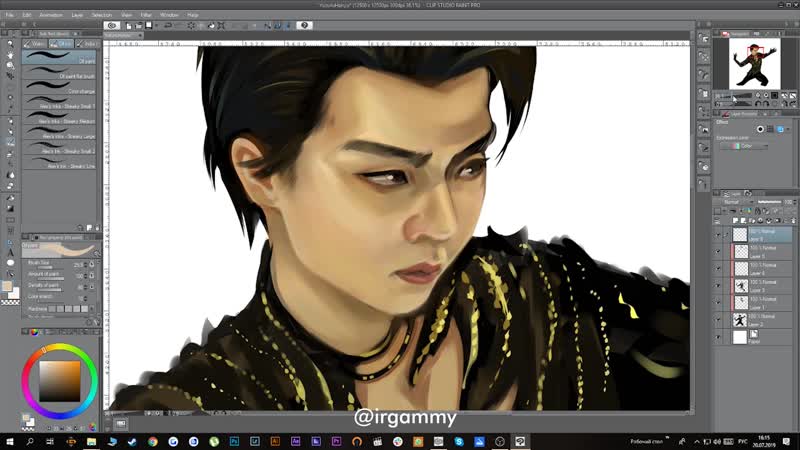Select the Move hand tool
This screenshot has width=800, height=450.
tap(10, 55)
